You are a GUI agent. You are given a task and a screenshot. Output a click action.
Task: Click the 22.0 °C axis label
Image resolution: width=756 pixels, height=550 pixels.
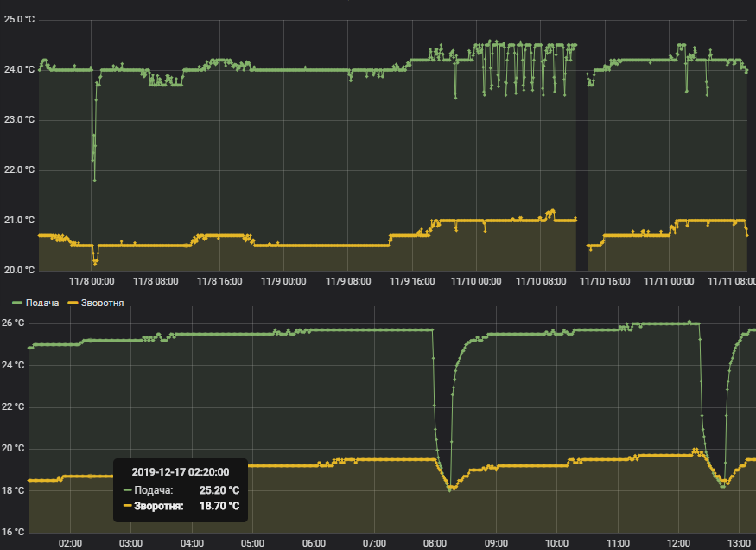coord(19,170)
